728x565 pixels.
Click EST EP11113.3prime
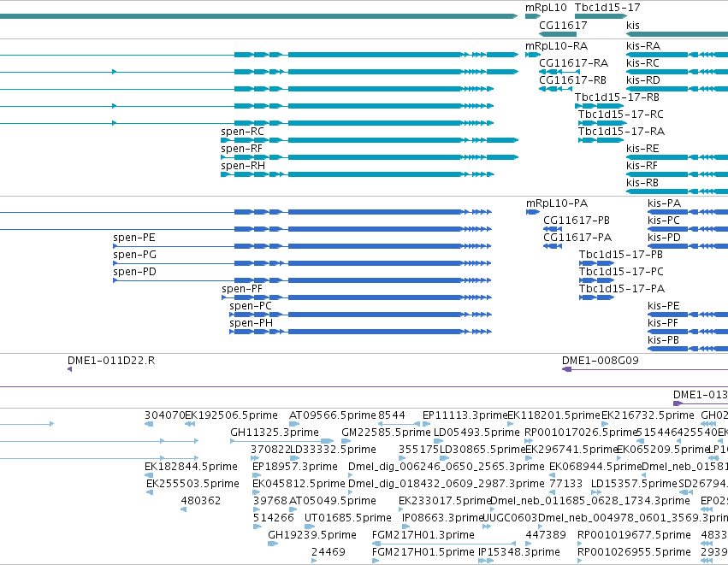465,415
